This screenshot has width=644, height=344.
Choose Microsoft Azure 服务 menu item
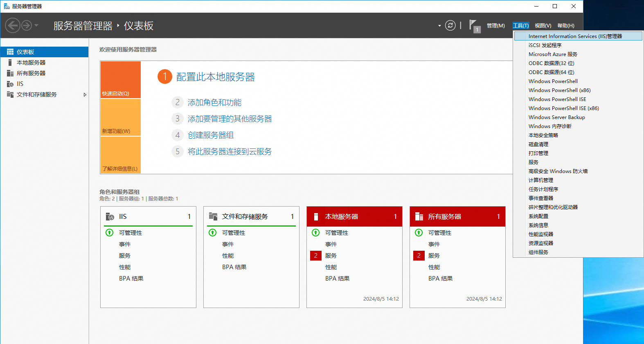pyautogui.click(x=578, y=54)
